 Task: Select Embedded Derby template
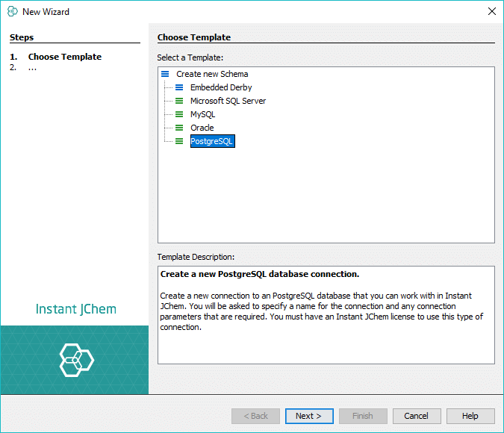coord(221,87)
